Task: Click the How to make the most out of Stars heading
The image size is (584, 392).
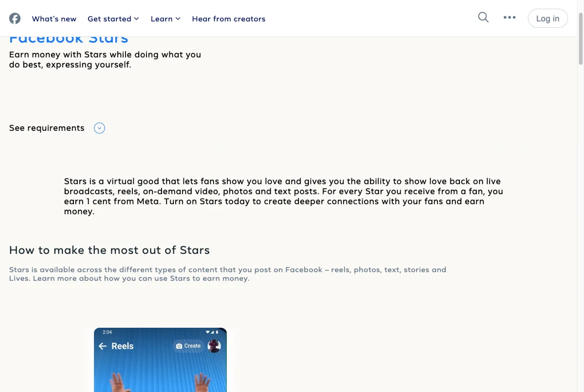Action: point(109,250)
